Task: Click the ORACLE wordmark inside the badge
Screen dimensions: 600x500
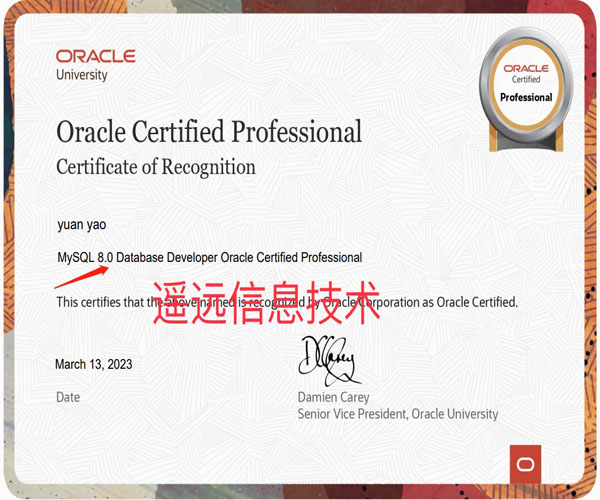Action: tap(526, 67)
